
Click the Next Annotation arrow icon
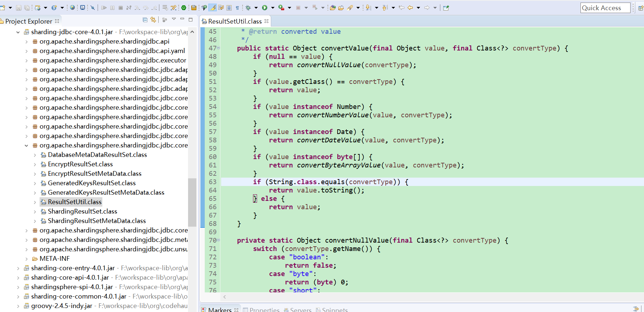click(368, 8)
